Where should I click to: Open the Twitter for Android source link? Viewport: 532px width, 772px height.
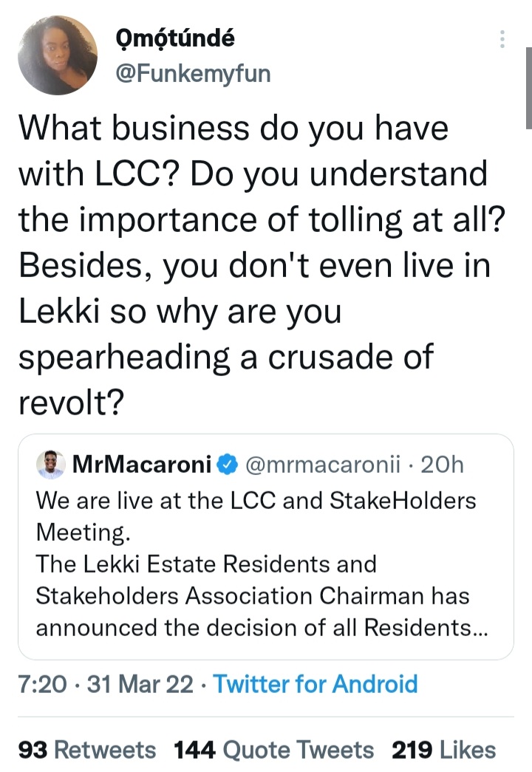pos(316,683)
